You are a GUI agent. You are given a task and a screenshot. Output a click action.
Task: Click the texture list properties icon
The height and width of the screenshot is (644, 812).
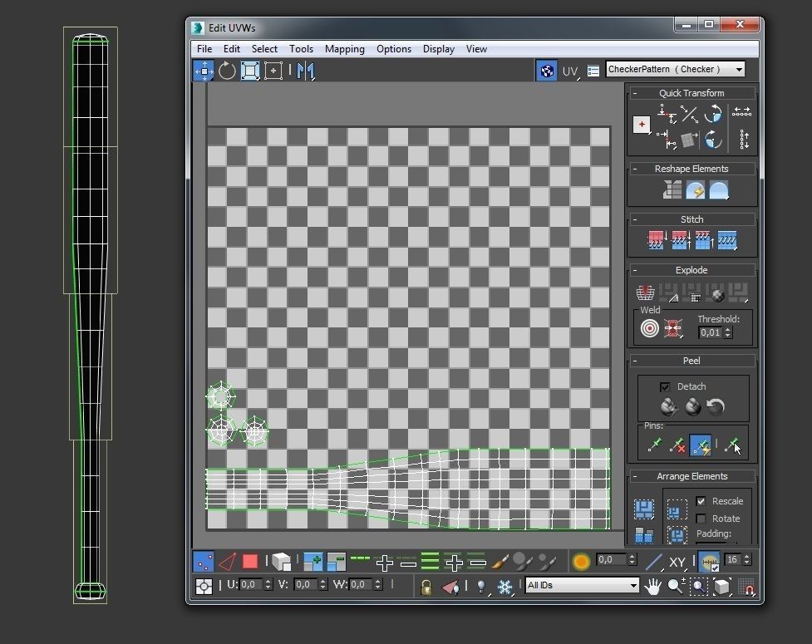point(593,71)
